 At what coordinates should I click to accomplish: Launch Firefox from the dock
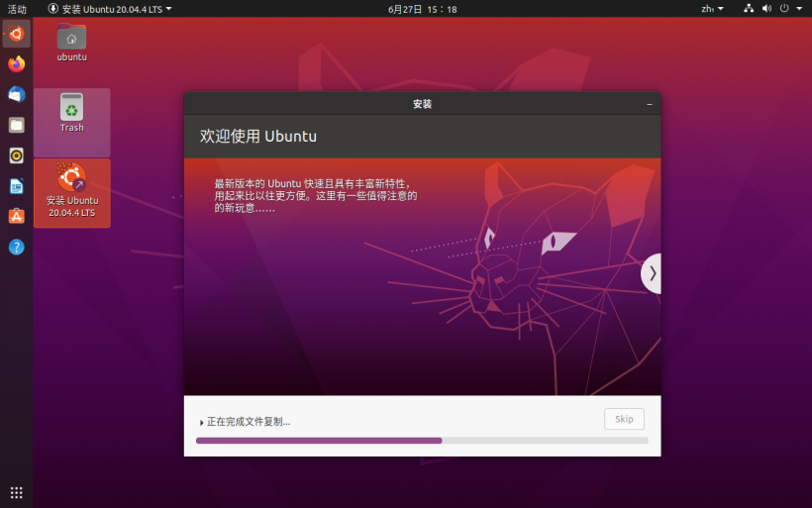(16, 64)
